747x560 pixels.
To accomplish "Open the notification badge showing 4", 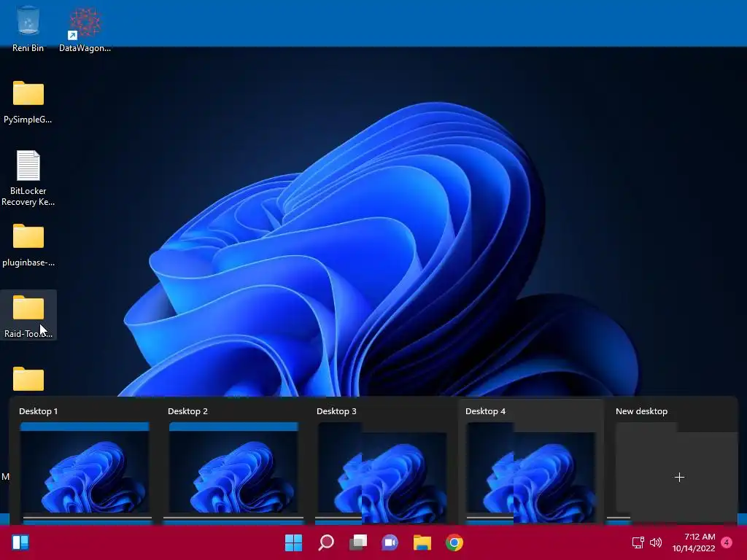I will 727,542.
